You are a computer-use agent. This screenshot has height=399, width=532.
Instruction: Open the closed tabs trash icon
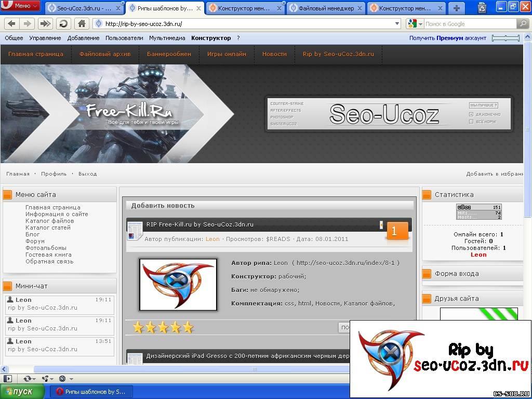point(482,8)
